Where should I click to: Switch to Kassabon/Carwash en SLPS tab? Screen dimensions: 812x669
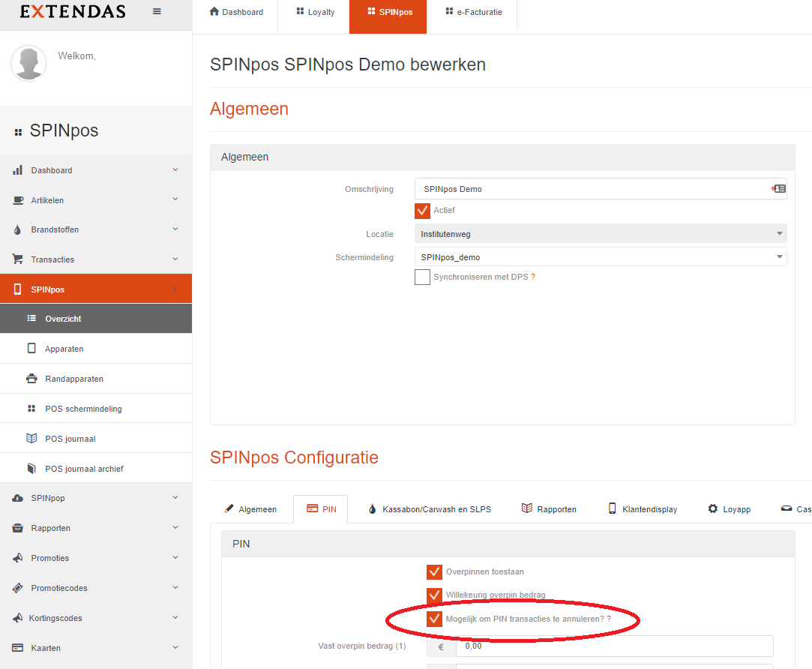(x=430, y=509)
